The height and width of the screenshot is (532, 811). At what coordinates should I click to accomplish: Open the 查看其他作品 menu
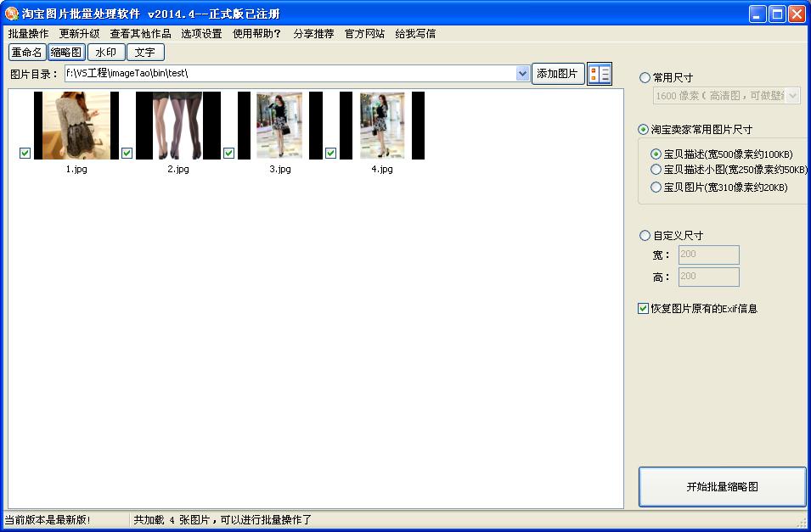pyautogui.click(x=140, y=34)
